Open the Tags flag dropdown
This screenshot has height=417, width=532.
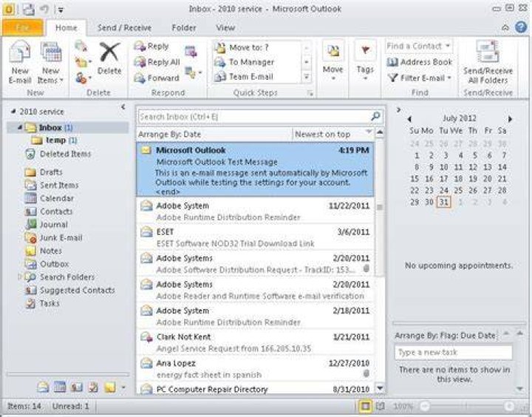(x=365, y=61)
